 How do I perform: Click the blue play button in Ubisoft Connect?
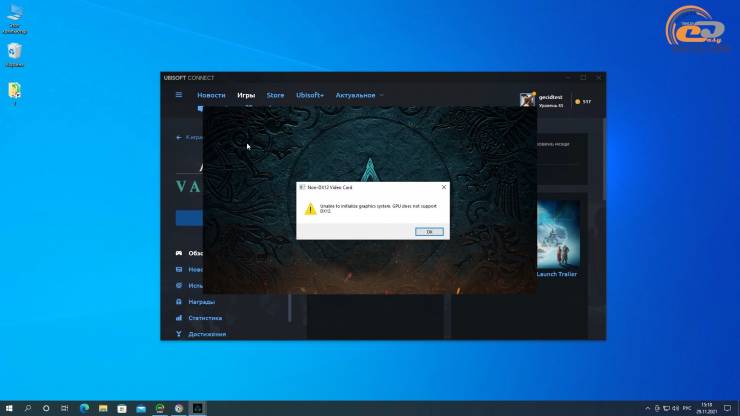189,218
